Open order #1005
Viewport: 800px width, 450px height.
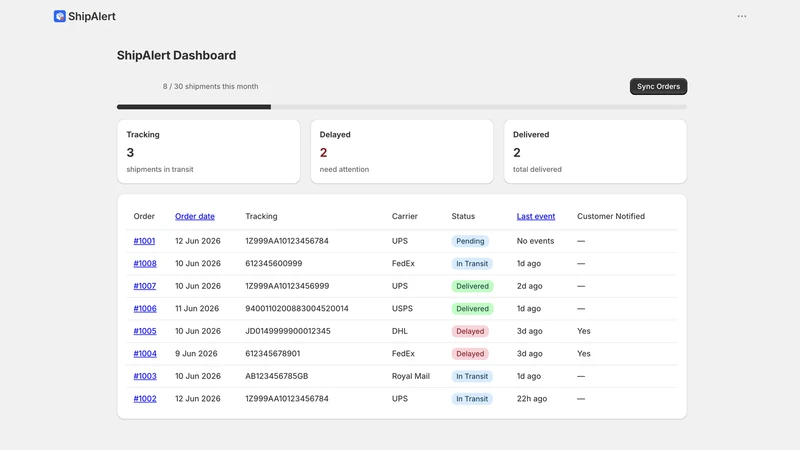coord(145,331)
